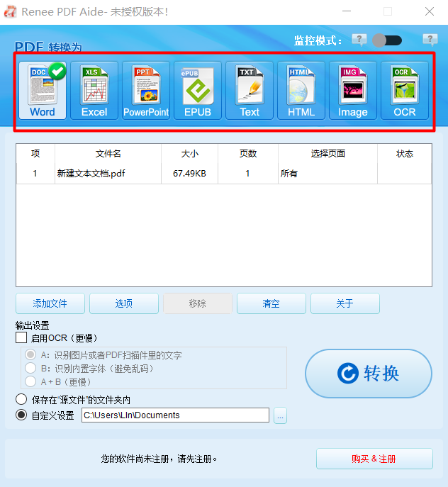Select HTML conversion format
The height and width of the screenshot is (487, 448).
tap(301, 90)
